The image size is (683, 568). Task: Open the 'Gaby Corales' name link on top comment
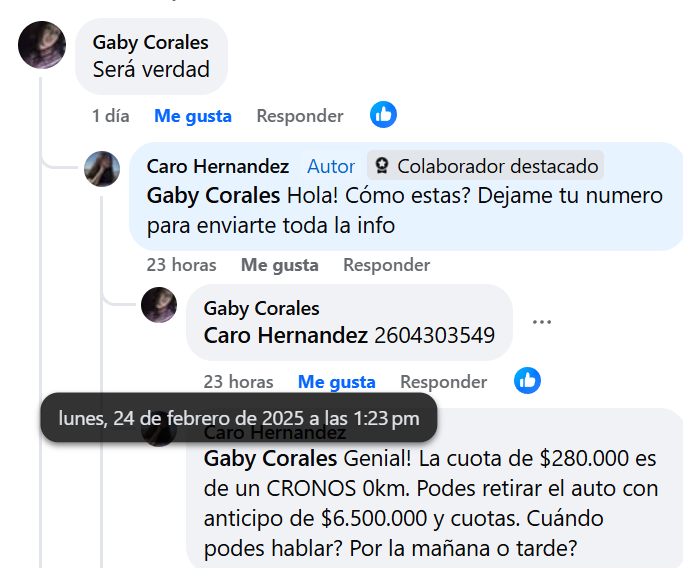point(151,42)
